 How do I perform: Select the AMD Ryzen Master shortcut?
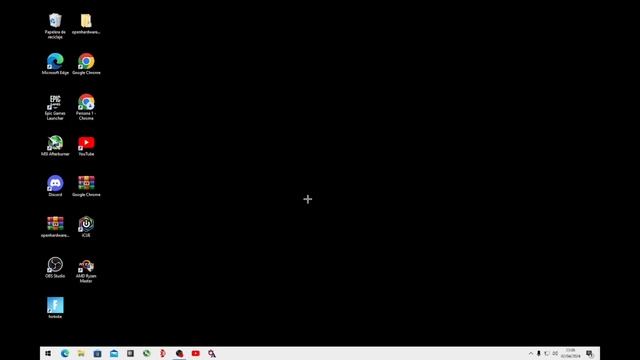tap(86, 270)
